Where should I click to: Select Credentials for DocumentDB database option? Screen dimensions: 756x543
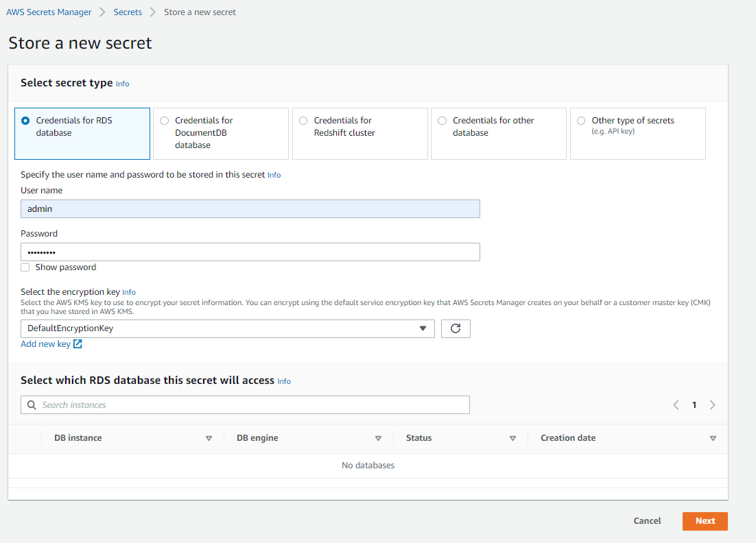click(164, 121)
